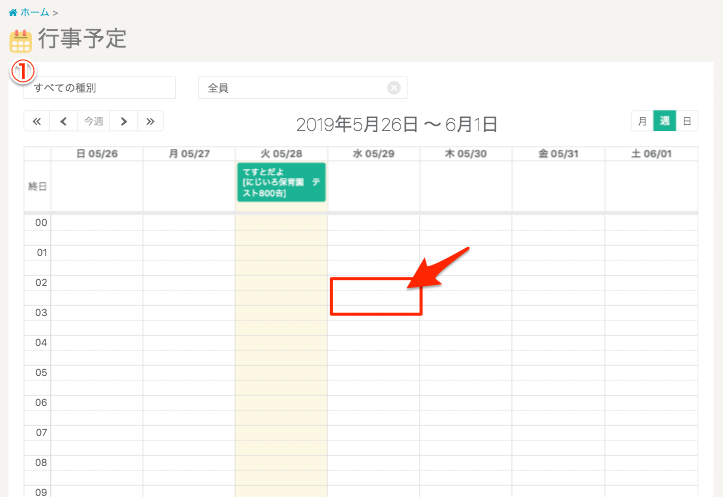Click the 今週 button
Screen dimensions: 723x497
coord(93,121)
